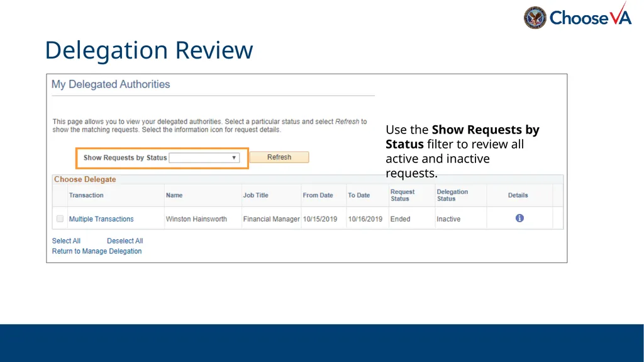Click the Job Title column header
644x362 pixels.
pos(255,195)
